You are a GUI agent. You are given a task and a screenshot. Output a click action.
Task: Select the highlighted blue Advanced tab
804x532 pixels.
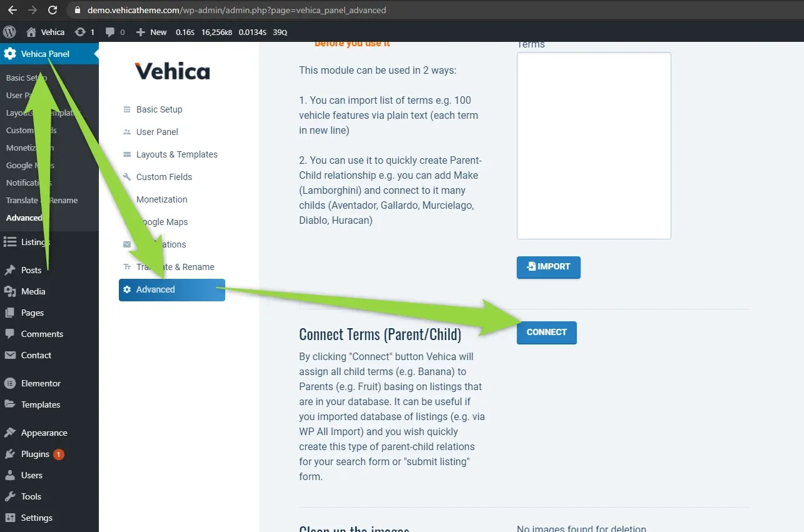[172, 289]
